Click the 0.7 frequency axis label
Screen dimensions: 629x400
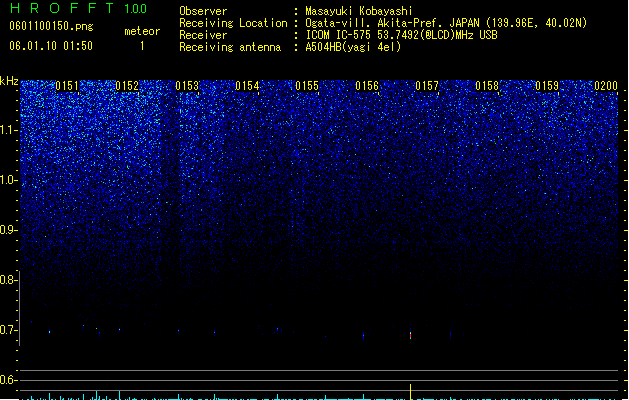(8, 330)
